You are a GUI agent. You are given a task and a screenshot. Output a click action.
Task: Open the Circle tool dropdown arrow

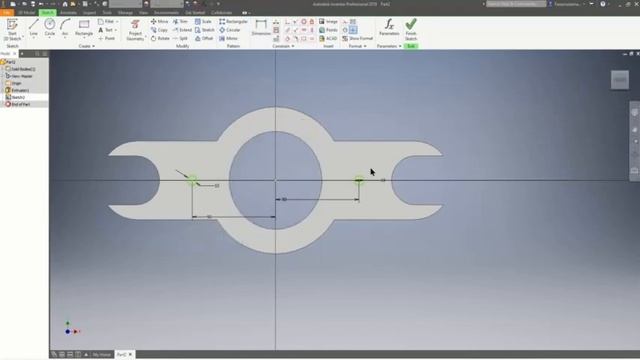coord(50,38)
